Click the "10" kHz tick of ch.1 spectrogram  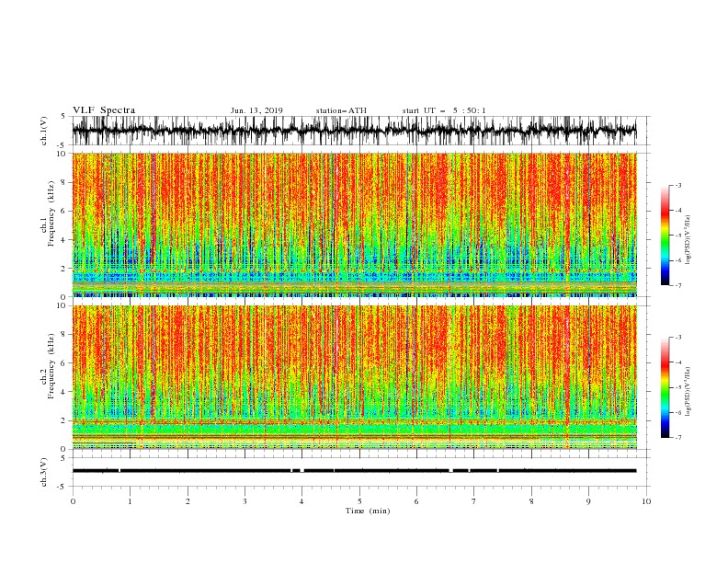click(x=62, y=154)
